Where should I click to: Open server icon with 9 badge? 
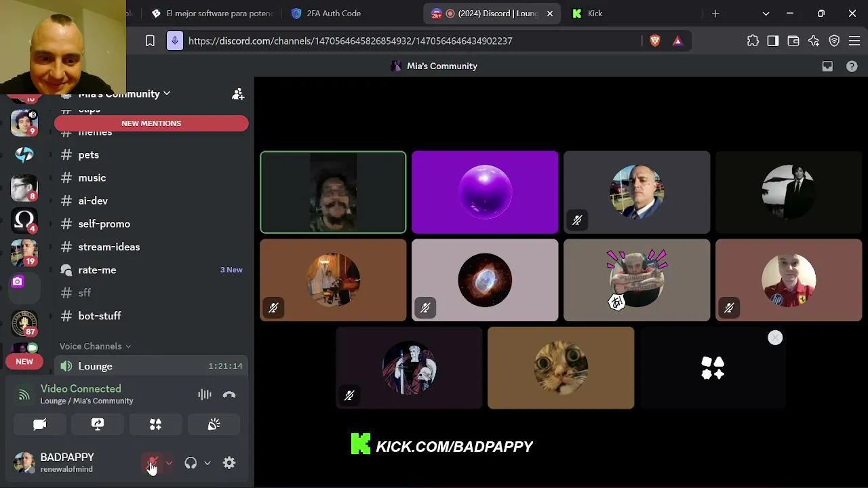24,123
